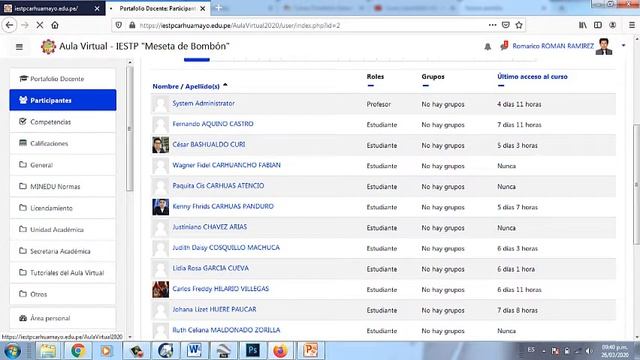The image size is (640, 360).
Task: Sort by Último acceso al curso
Action: tap(532, 76)
